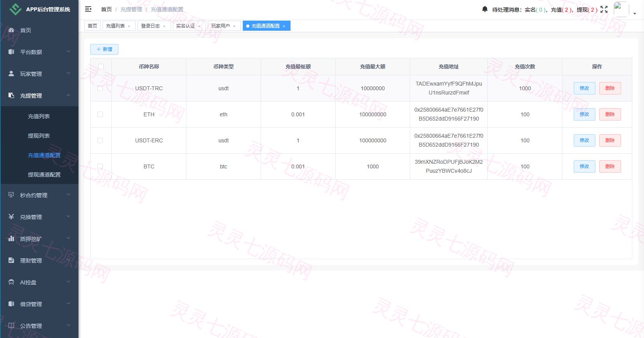The height and width of the screenshot is (338, 644).
Task: Click the 充提管理 sidebar icon
Action: pyautogui.click(x=11, y=95)
